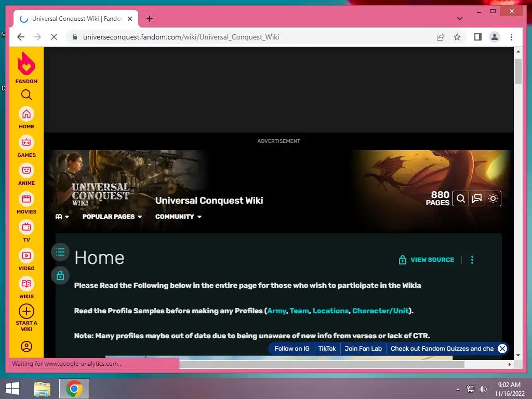Open the Team profile sample link

click(299, 311)
